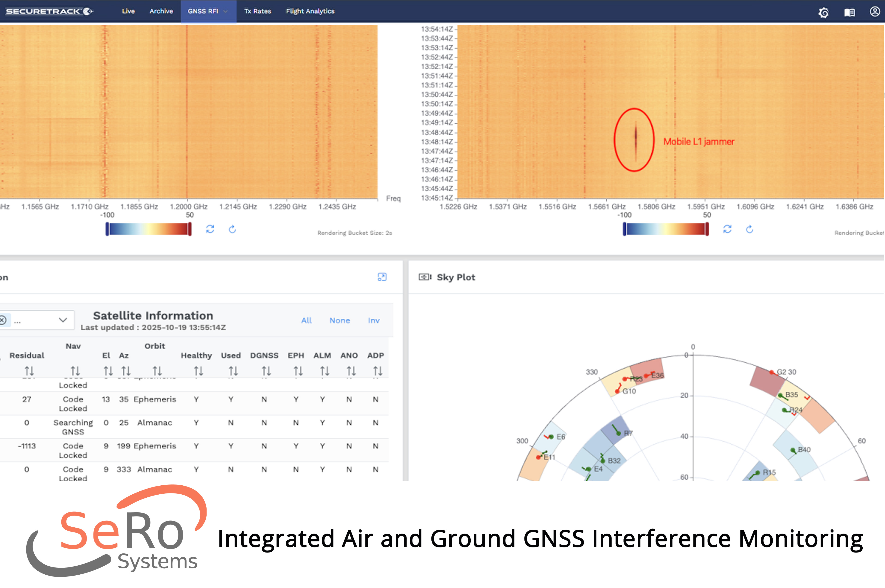Open the documentation book icon
Screen dimensions: 885x588
click(x=849, y=12)
